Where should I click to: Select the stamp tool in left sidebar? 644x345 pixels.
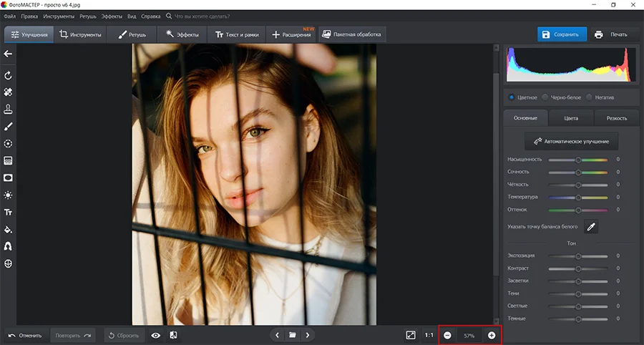point(9,110)
